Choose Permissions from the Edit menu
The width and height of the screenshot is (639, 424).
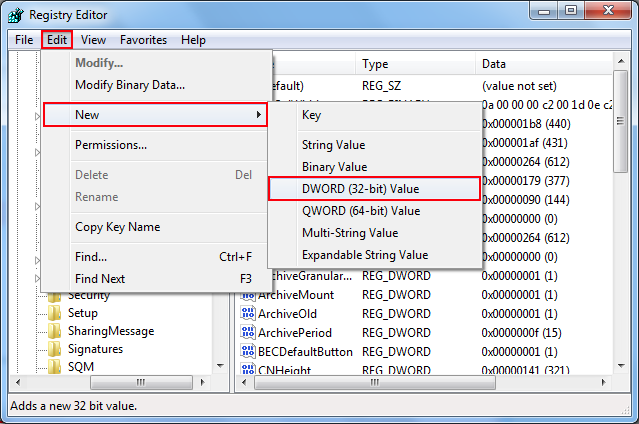156,145
